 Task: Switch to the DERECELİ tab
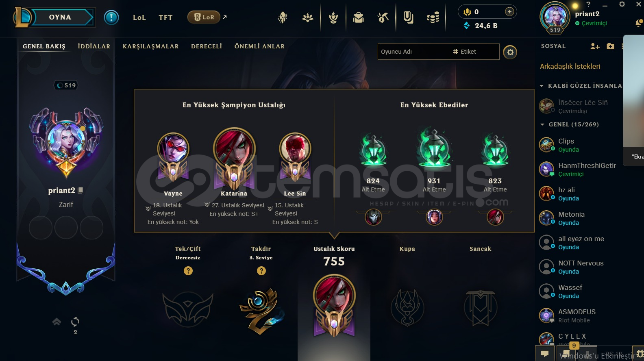point(207,46)
